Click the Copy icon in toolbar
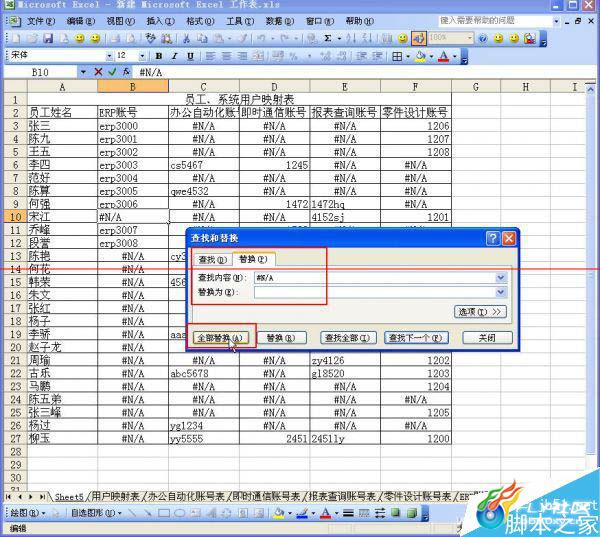Viewport: 600px width, 537px height. click(x=202, y=38)
